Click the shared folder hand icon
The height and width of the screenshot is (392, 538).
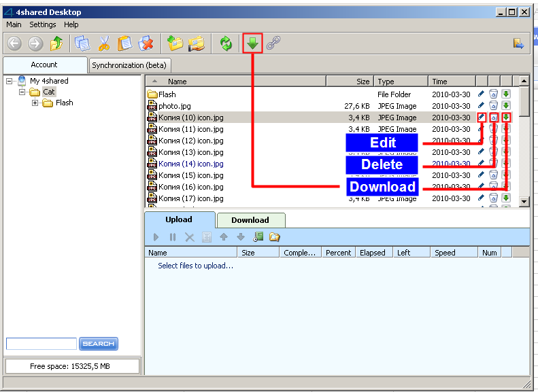197,43
